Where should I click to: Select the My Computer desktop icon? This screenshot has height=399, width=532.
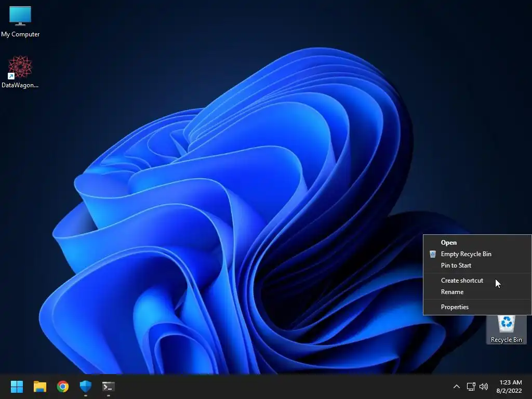(x=20, y=22)
